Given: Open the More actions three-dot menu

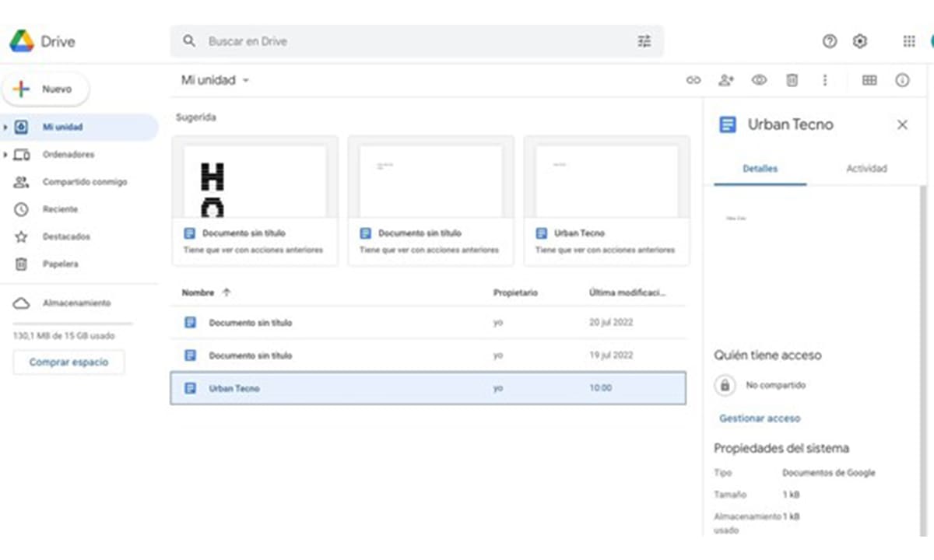Looking at the screenshot, I should [825, 80].
